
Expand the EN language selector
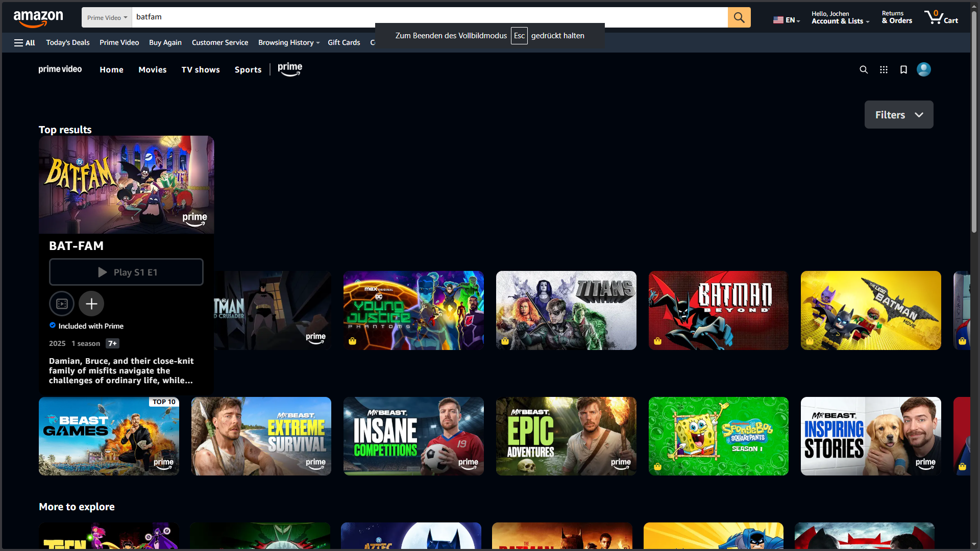point(786,20)
